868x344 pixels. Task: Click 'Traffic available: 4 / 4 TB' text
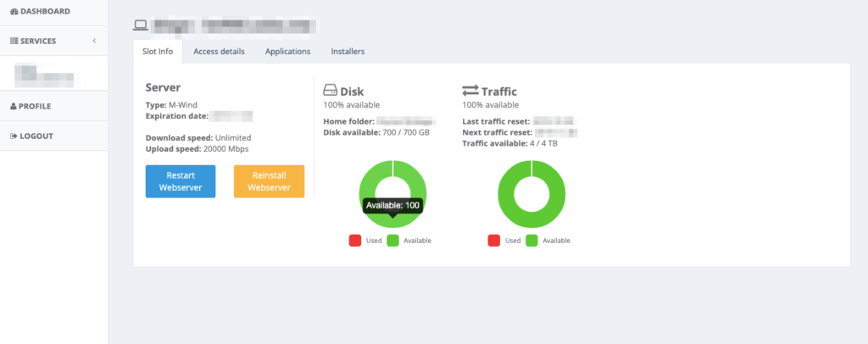509,143
